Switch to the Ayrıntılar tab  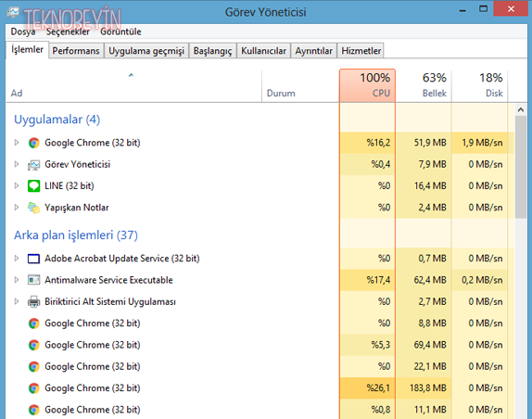313,51
